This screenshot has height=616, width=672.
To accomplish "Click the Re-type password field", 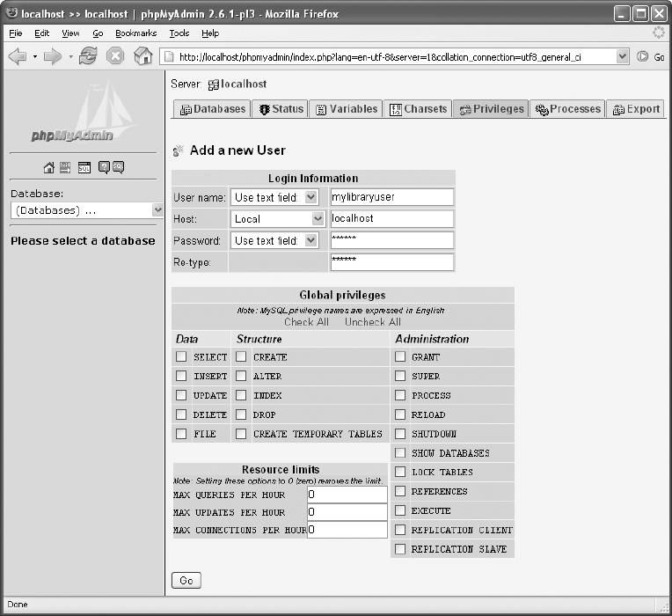I will pyautogui.click(x=391, y=262).
